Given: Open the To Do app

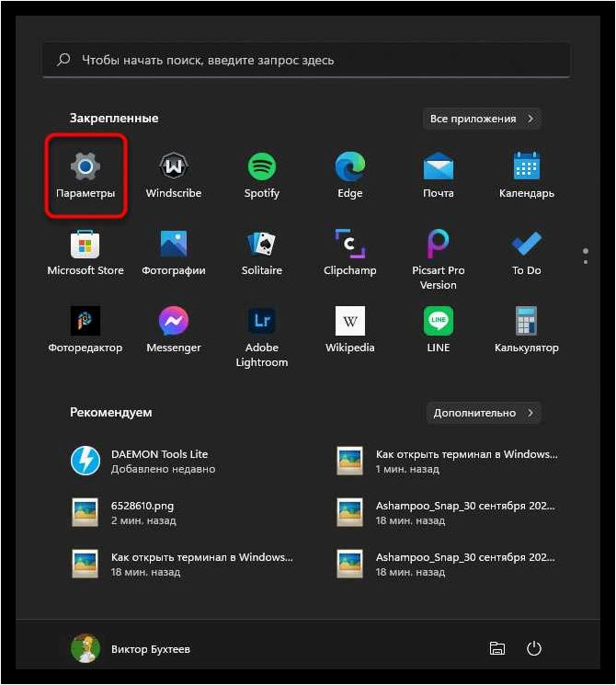Looking at the screenshot, I should click(x=527, y=253).
